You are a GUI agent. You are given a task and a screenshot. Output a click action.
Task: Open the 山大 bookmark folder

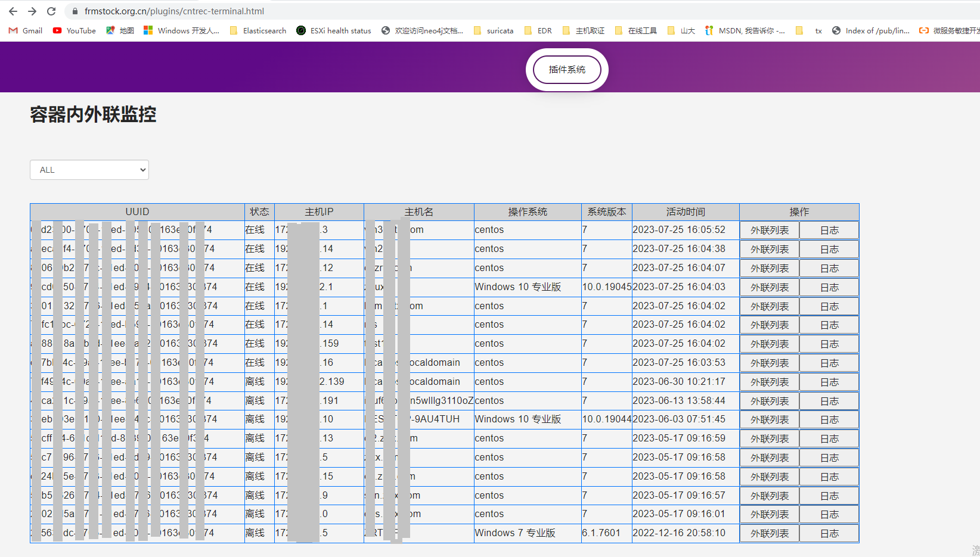(x=681, y=30)
